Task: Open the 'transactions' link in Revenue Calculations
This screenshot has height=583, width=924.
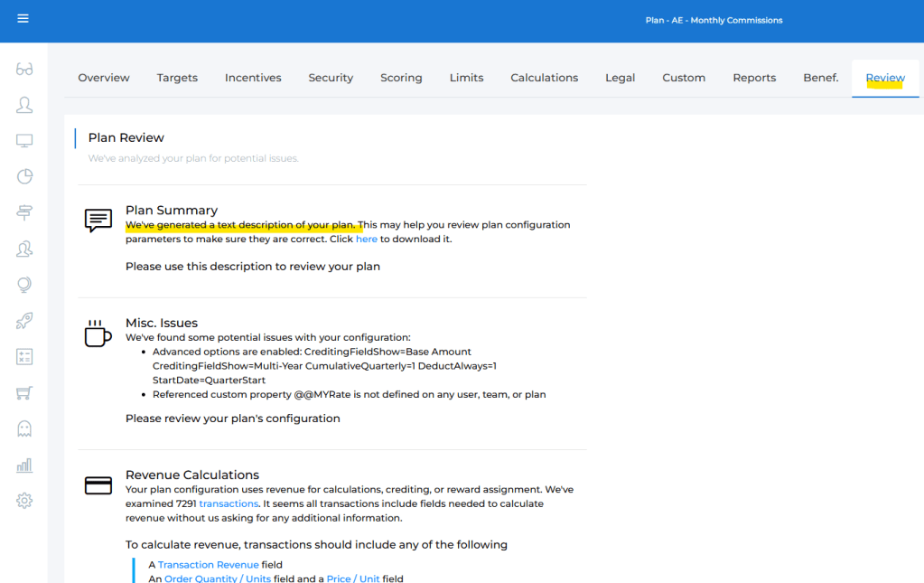Action: (x=229, y=503)
